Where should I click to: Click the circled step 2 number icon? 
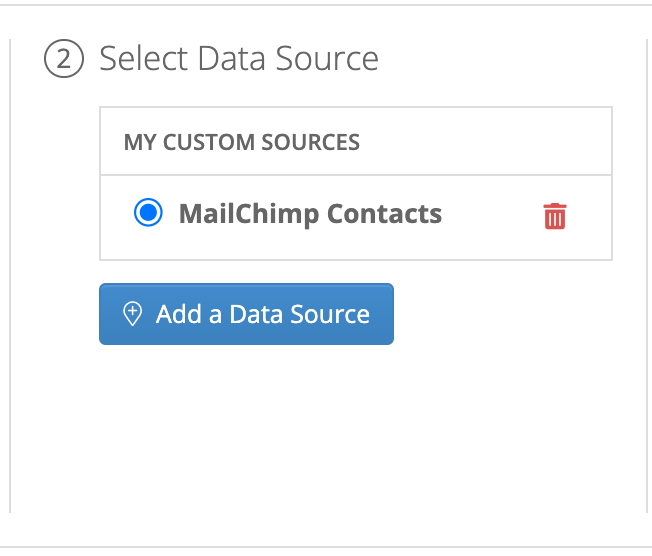coord(64,59)
